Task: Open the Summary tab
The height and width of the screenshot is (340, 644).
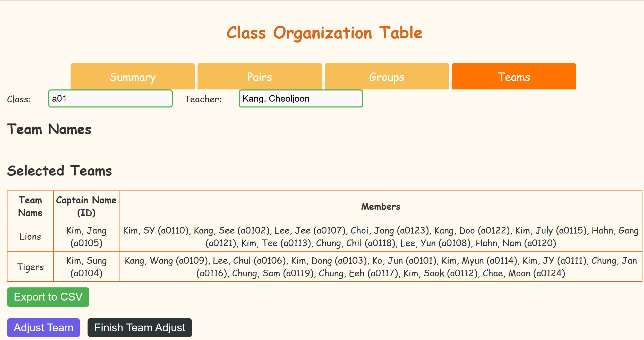Action: tap(132, 77)
